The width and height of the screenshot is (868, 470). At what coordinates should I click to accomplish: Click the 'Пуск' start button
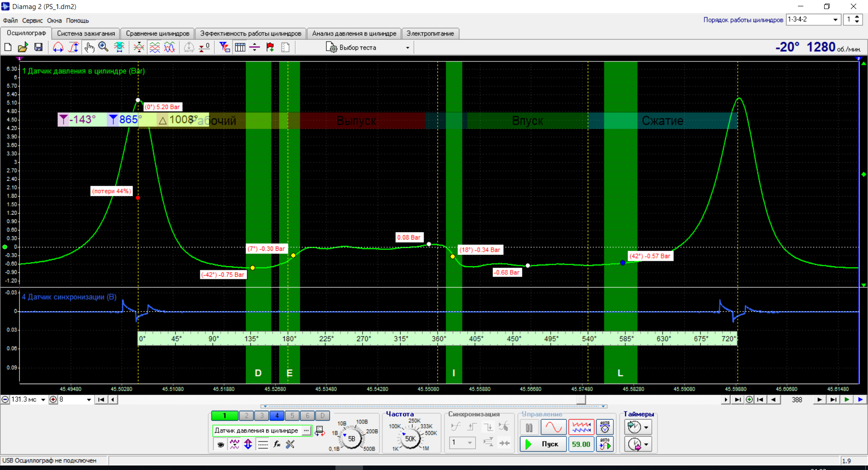(542, 444)
